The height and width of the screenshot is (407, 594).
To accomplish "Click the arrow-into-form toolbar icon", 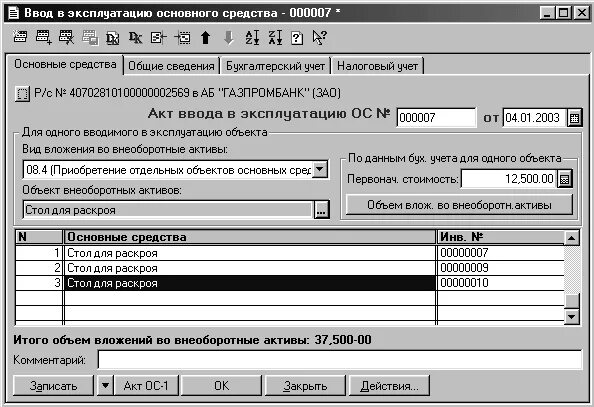I will [x=182, y=37].
